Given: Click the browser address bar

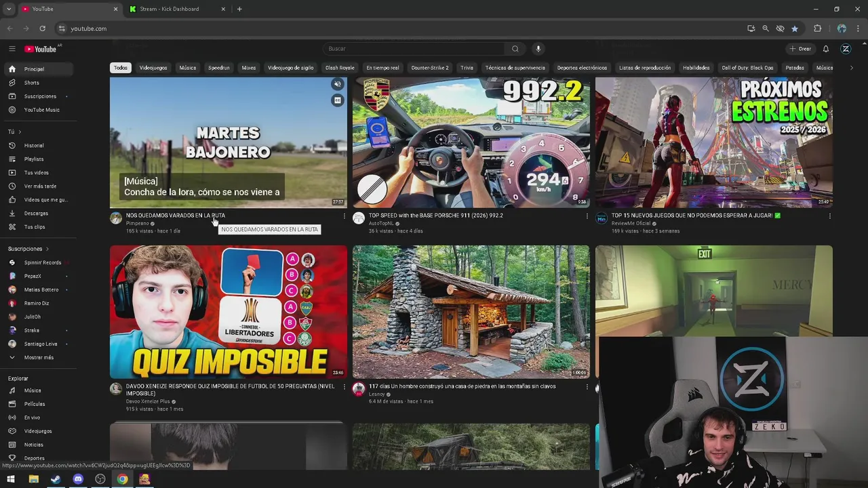Looking at the screenshot, I should pos(400,28).
